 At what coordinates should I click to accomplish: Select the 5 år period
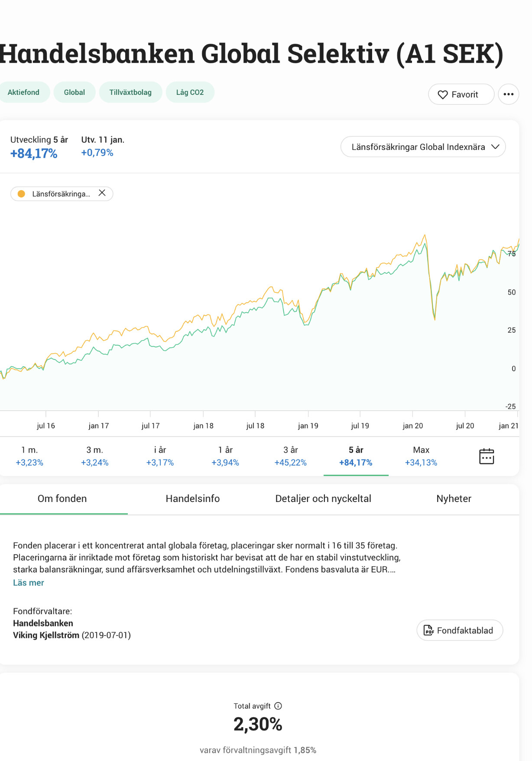coord(356,456)
